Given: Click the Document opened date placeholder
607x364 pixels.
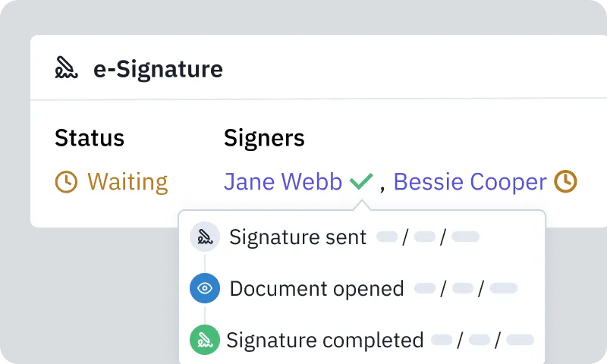Looking at the screenshot, I should pos(466,289).
